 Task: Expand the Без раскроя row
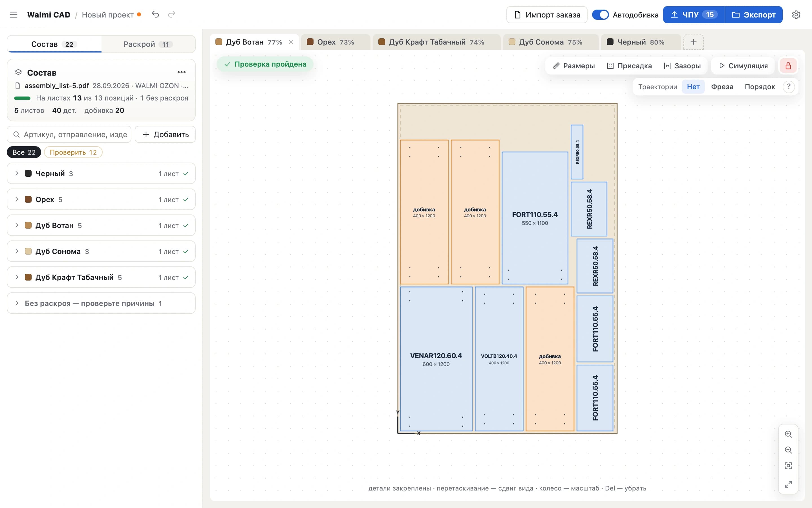coord(101,303)
